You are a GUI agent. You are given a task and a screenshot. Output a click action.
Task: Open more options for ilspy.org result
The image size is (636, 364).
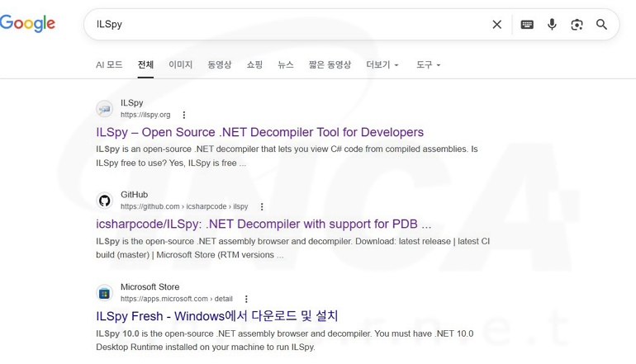click(x=184, y=115)
